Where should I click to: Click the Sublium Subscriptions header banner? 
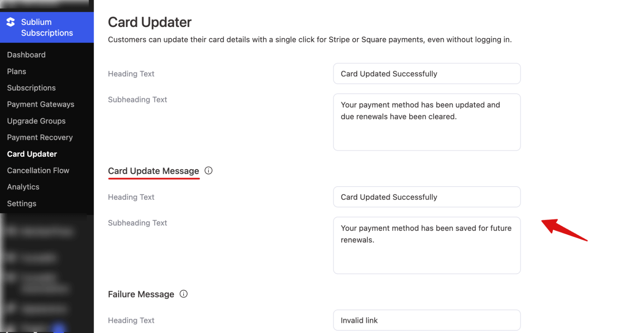click(x=47, y=27)
